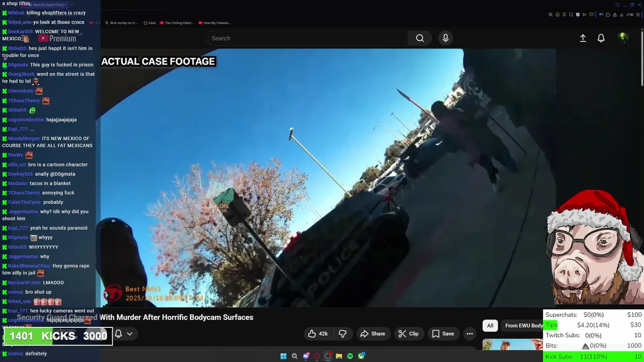644x362 pixels.
Task: Click chat username MoodyMorgan
Action: tap(24, 139)
